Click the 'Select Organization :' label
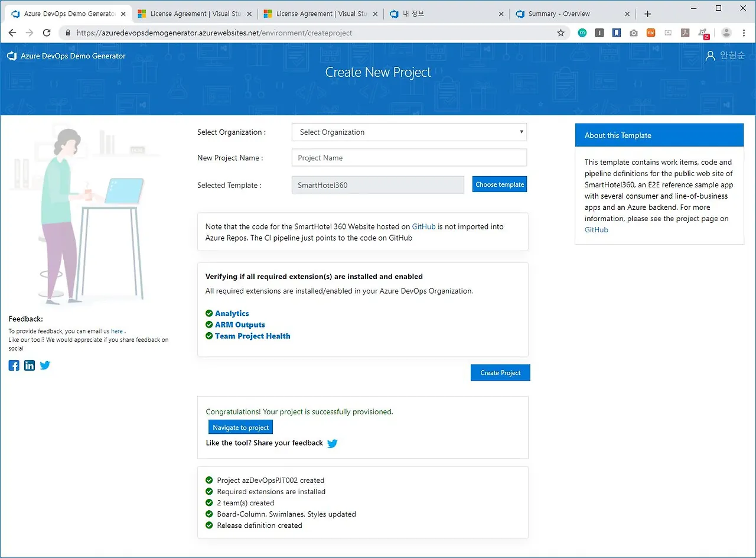This screenshot has height=558, width=756. click(232, 132)
